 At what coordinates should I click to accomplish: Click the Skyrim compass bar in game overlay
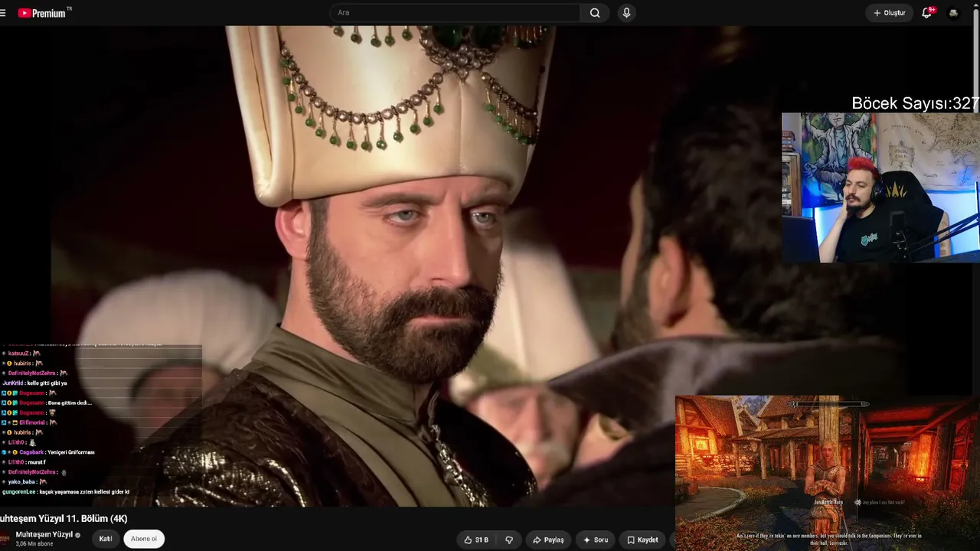829,404
